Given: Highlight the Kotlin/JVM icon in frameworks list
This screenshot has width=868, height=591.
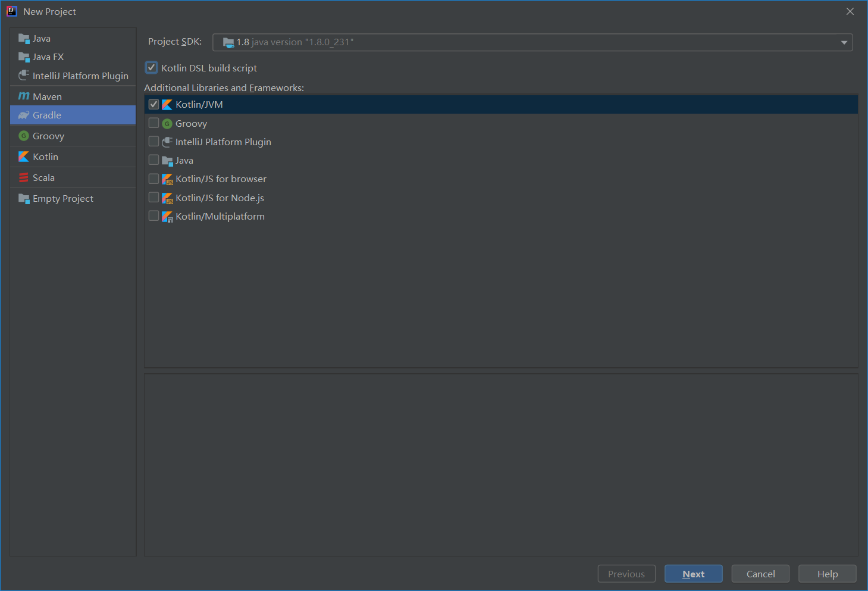Looking at the screenshot, I should (x=167, y=105).
